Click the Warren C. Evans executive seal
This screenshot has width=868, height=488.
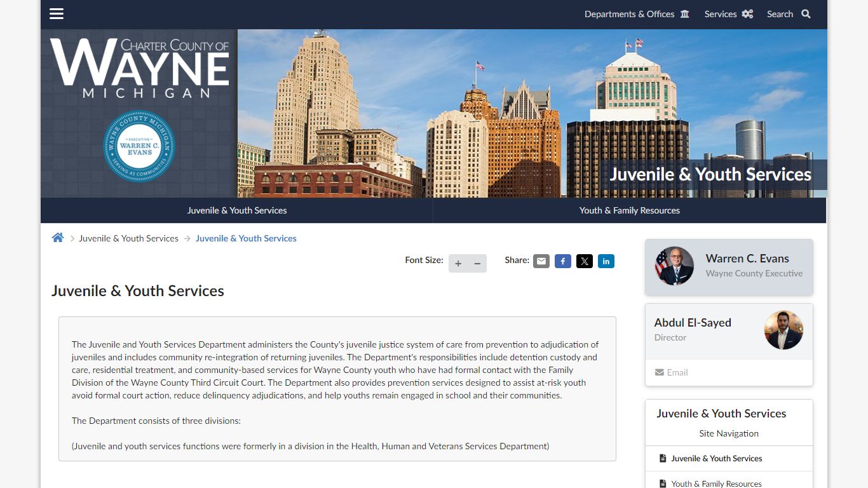coord(139,147)
